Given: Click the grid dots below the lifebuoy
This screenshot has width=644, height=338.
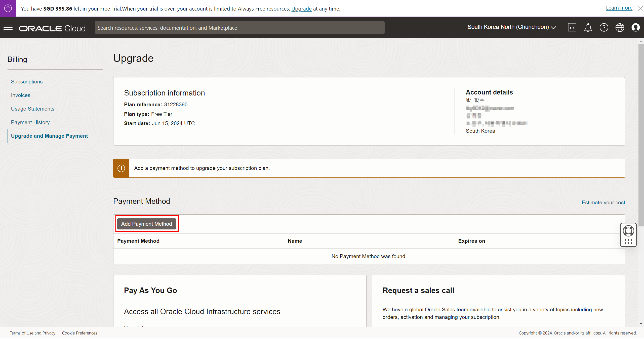Looking at the screenshot, I should [x=628, y=242].
